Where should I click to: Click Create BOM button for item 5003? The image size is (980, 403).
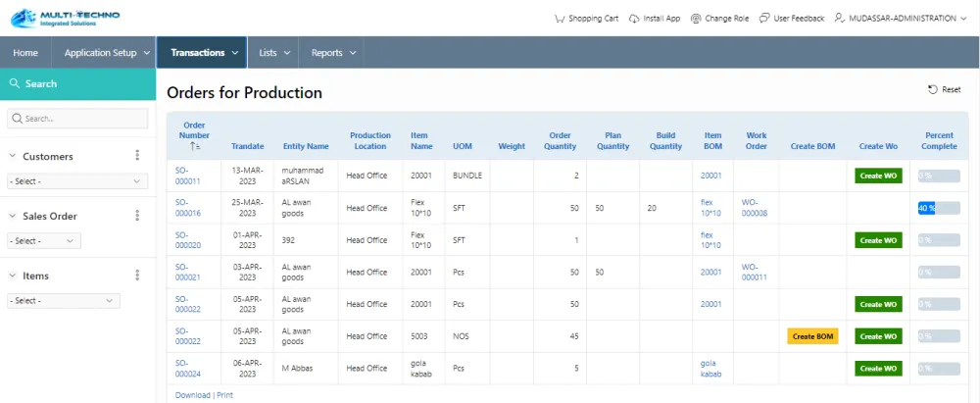(812, 336)
